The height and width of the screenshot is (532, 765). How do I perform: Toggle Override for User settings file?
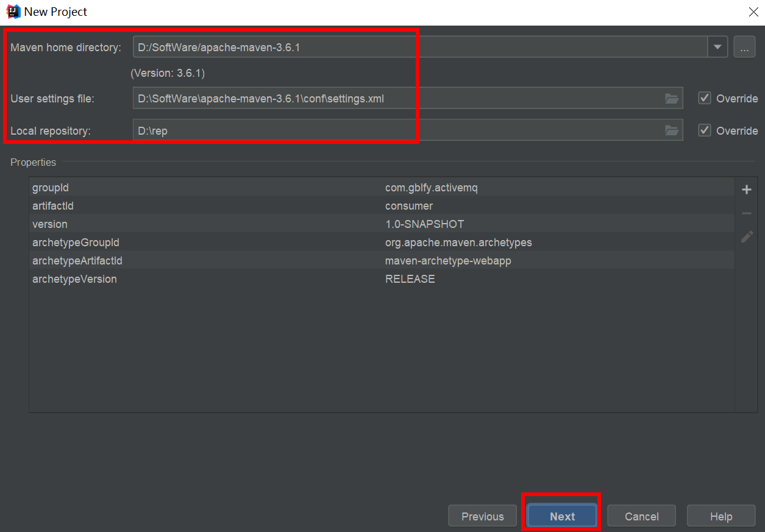tap(705, 98)
